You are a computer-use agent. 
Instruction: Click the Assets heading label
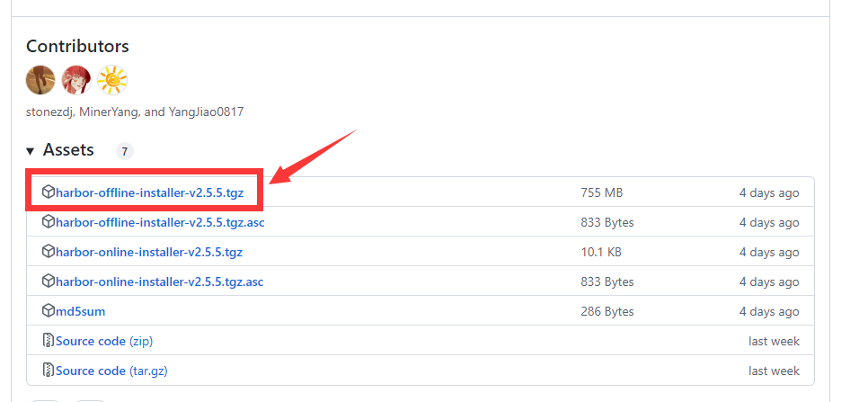pos(68,150)
